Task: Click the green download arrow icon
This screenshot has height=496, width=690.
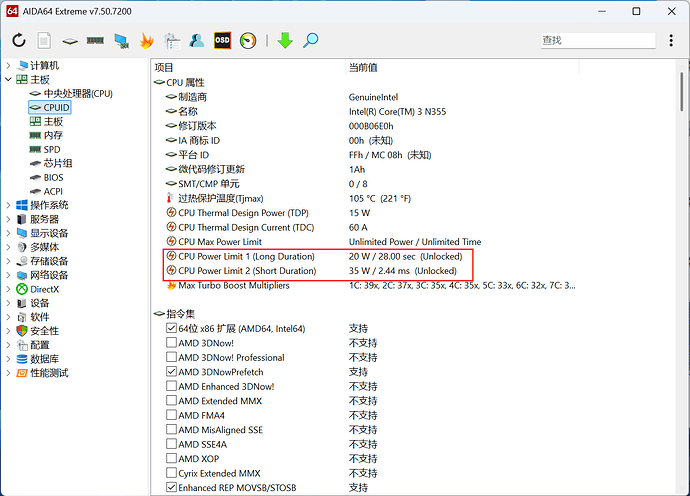Action: point(285,41)
